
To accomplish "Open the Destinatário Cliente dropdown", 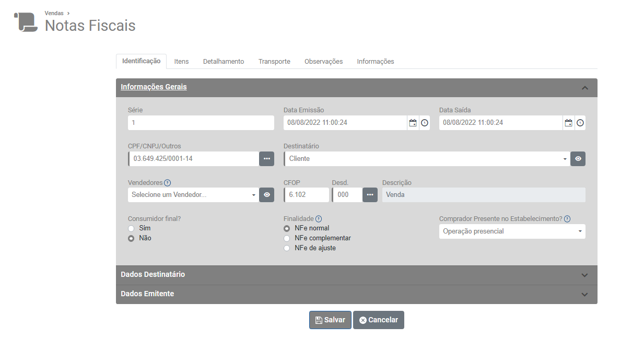I will tap(426, 159).
